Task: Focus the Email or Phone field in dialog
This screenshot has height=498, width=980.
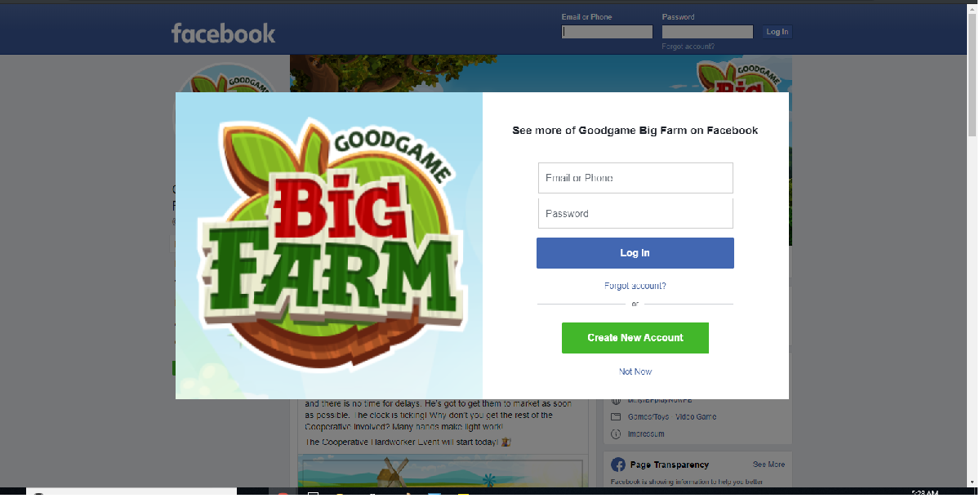Action: pyautogui.click(x=635, y=178)
